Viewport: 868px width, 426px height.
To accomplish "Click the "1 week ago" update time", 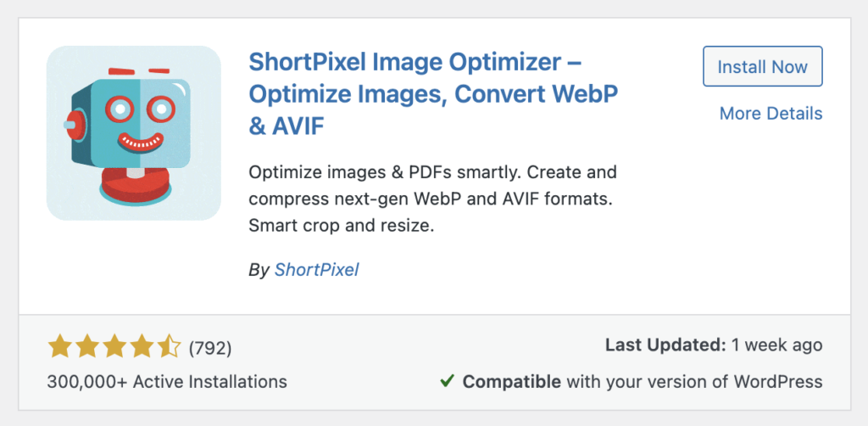I will [777, 345].
